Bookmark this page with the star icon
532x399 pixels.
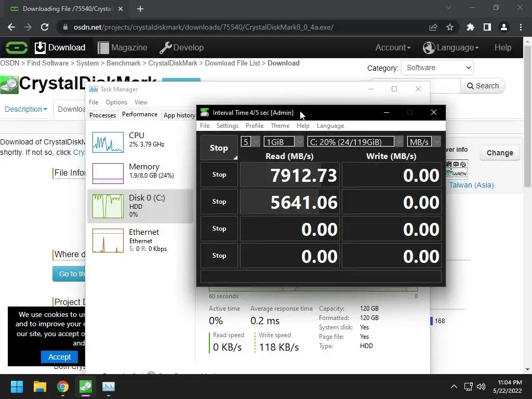(x=450, y=27)
